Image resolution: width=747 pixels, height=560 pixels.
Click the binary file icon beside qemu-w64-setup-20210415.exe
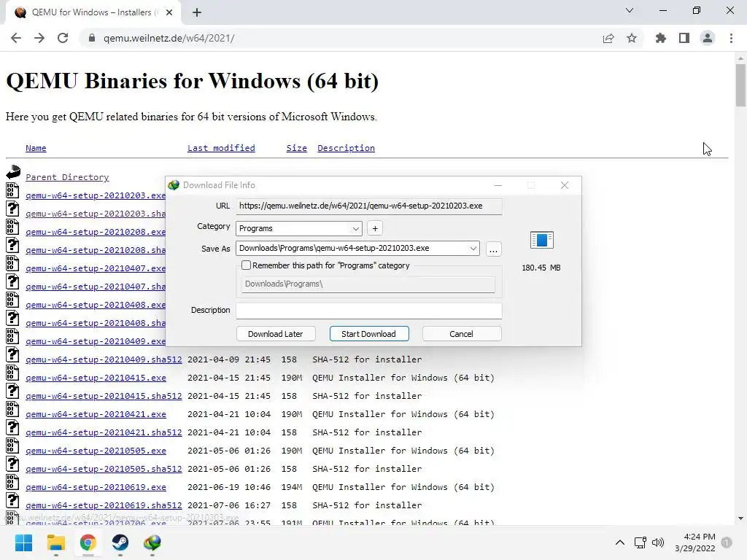(x=12, y=373)
